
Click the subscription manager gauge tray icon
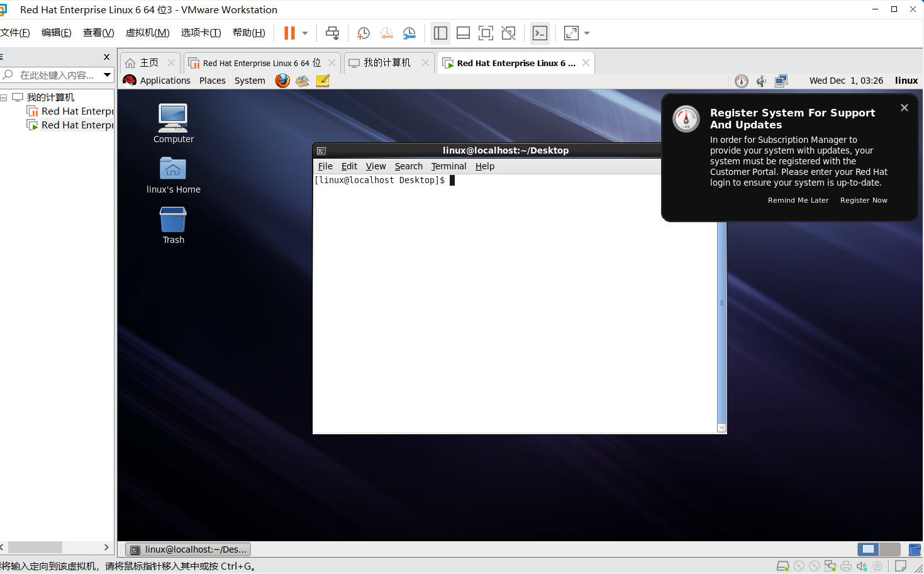(x=742, y=81)
